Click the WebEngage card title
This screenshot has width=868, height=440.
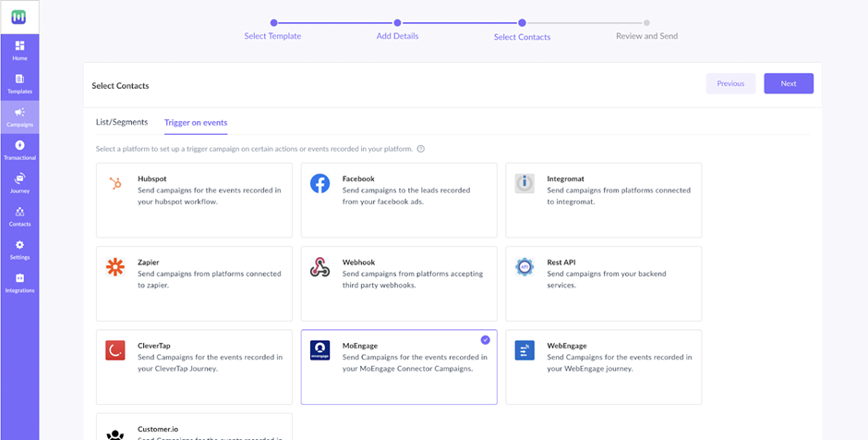coord(567,346)
